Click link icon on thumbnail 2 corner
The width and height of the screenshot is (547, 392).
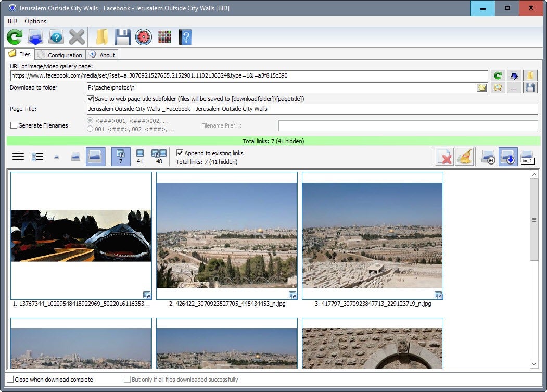[x=292, y=295]
